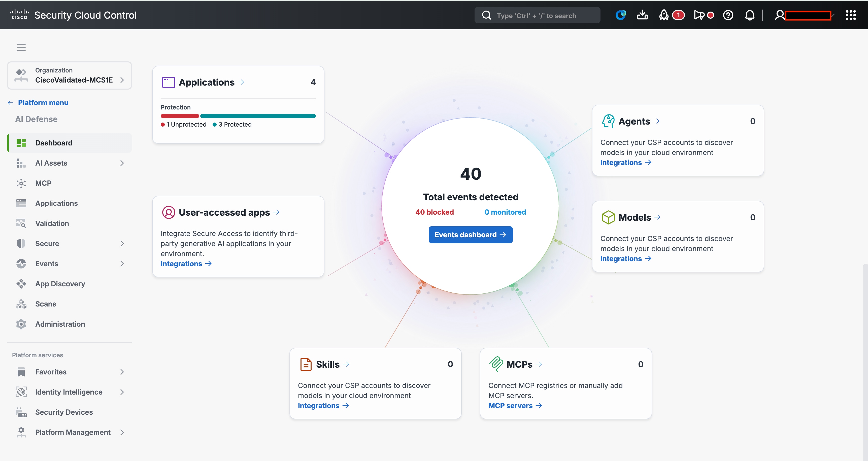
Task: Go back via Platform menu link
Action: (x=38, y=103)
